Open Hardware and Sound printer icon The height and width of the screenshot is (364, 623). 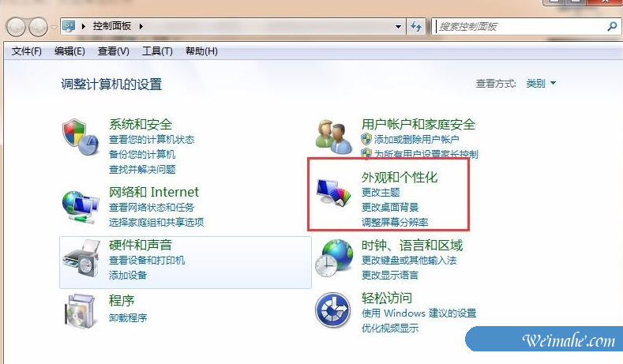[81, 259]
